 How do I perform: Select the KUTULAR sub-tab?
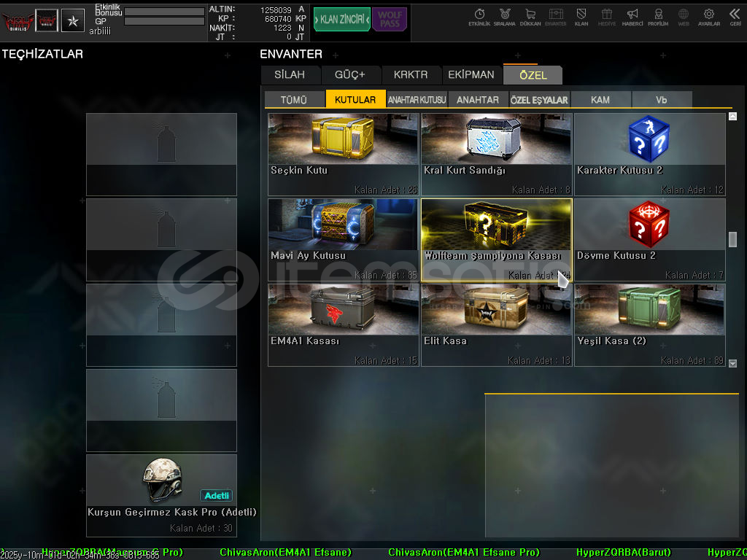pyautogui.click(x=355, y=99)
